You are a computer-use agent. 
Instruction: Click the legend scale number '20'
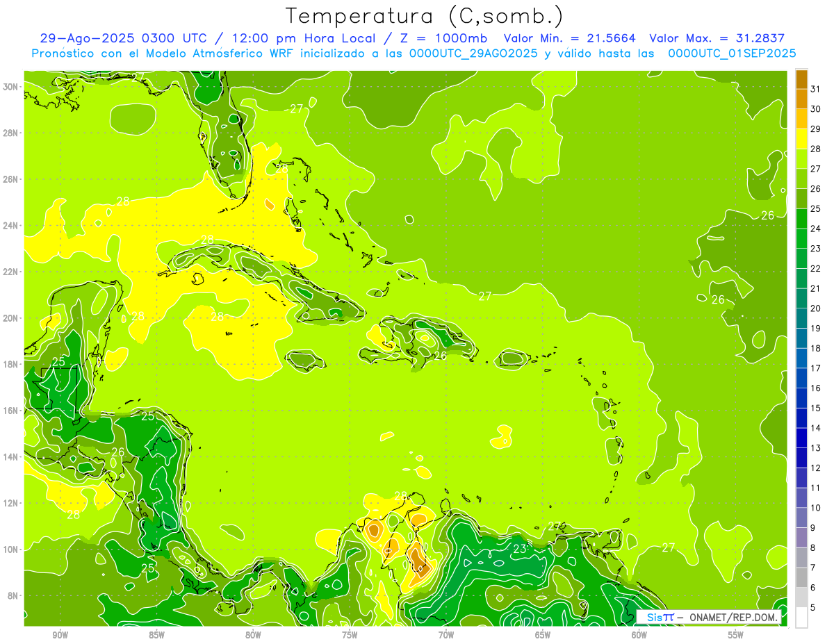tap(816, 308)
